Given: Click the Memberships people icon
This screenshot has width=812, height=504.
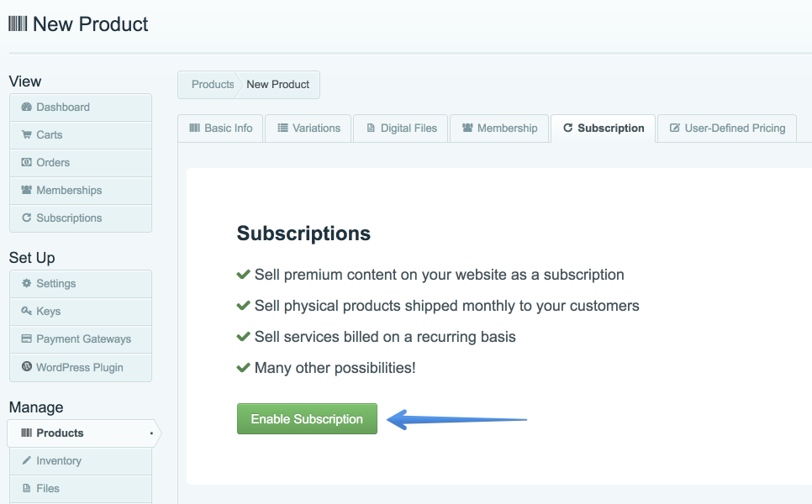Looking at the screenshot, I should tap(26, 190).
